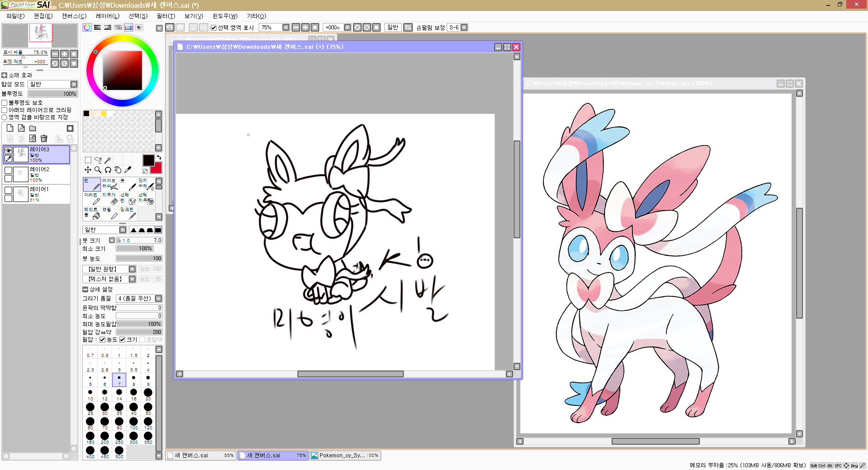
Task: Select the Lasso selection tool
Action: (x=98, y=160)
